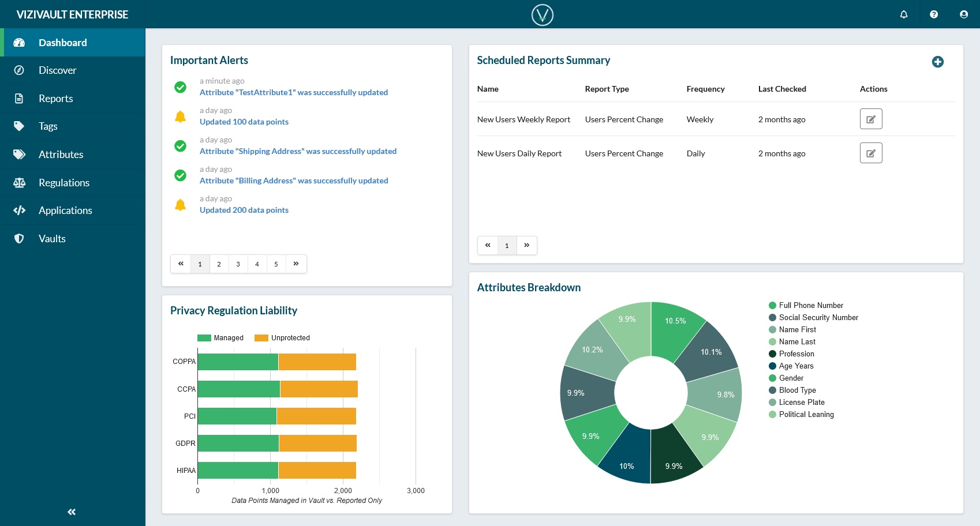
Task: Edit the New Users Weekly Report
Action: click(871, 119)
